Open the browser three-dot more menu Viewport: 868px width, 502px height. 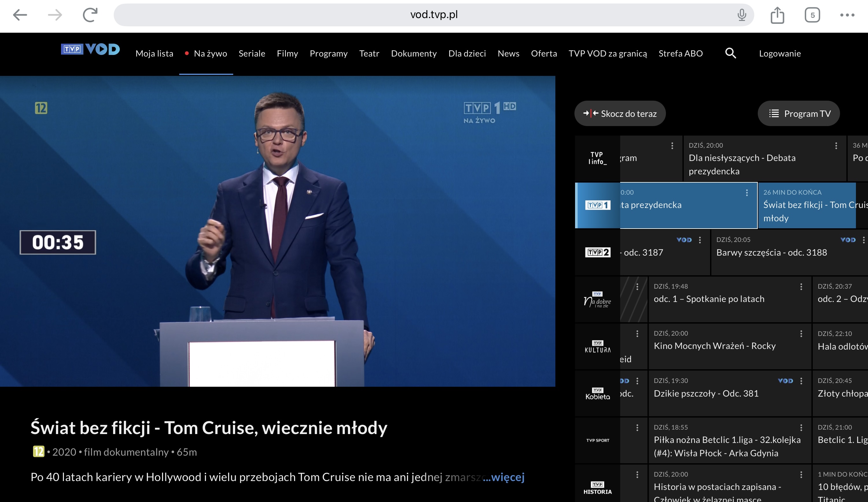[x=847, y=15]
